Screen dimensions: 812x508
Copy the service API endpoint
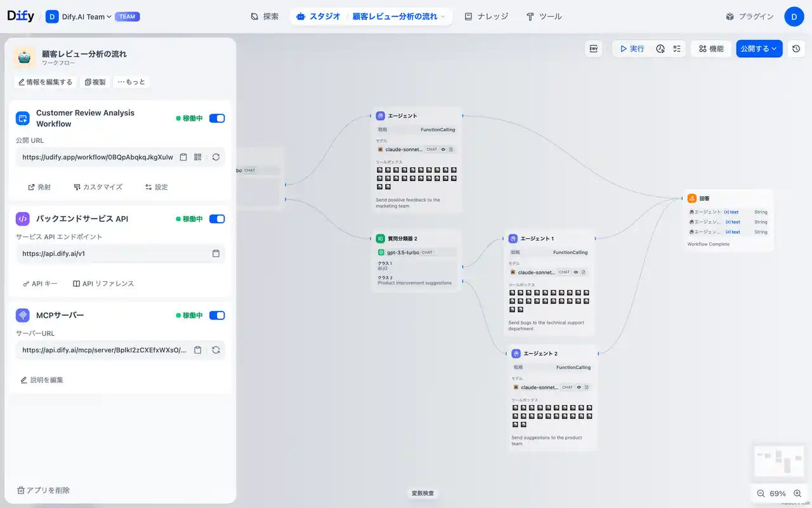click(216, 253)
